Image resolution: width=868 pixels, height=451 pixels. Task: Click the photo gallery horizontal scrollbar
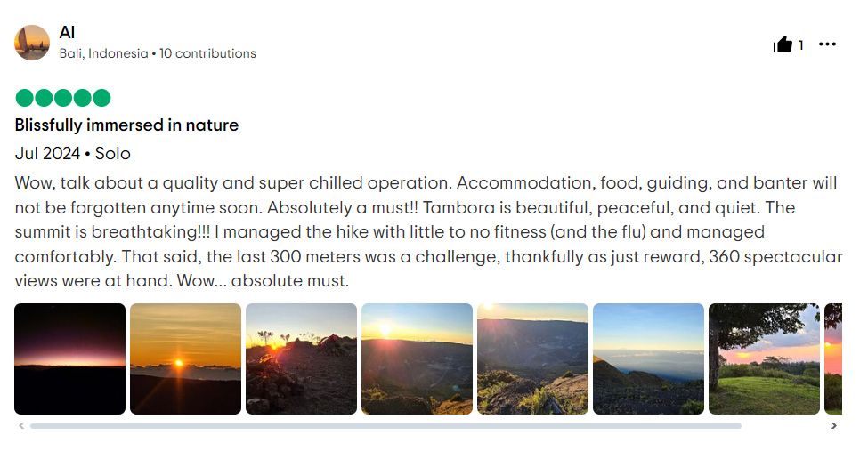385,426
